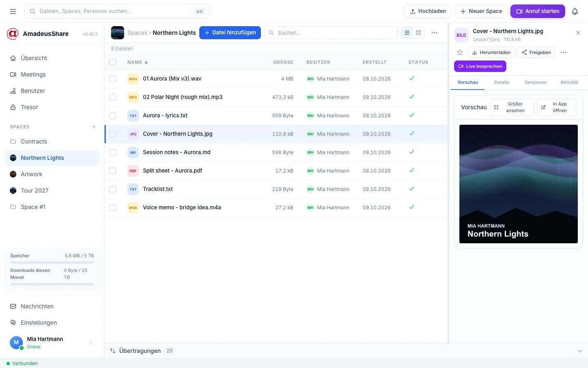Click the Live besprechen button
Viewport: 588px width, 368px height.
(480, 66)
